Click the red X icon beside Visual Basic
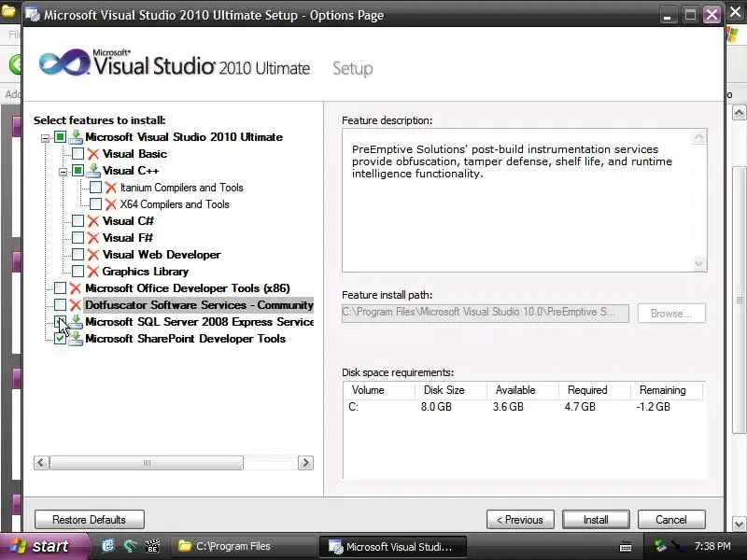 93,154
